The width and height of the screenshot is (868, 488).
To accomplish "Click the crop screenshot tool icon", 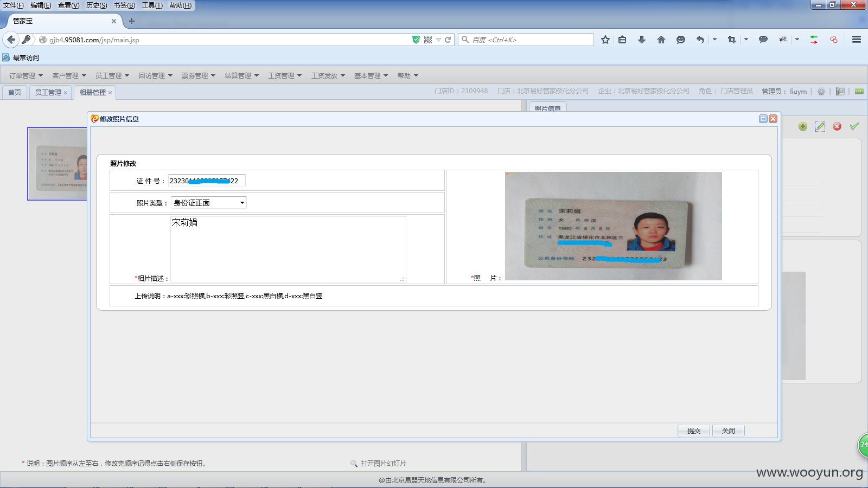I will (732, 40).
